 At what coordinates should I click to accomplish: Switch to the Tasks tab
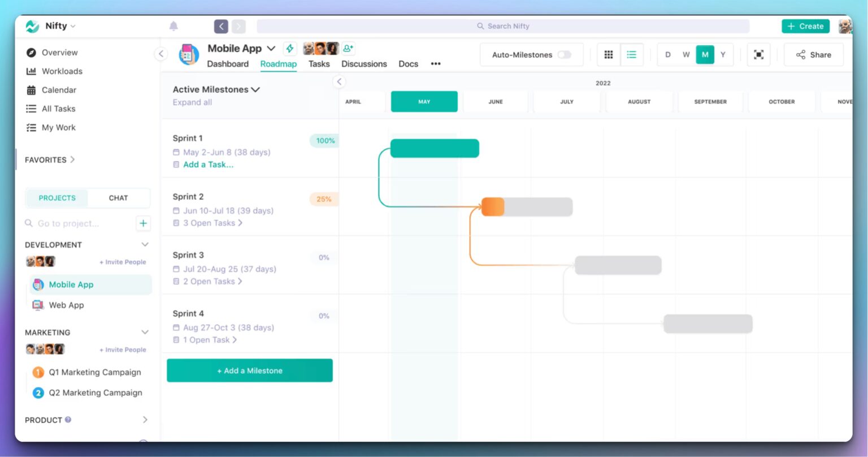[x=319, y=63]
